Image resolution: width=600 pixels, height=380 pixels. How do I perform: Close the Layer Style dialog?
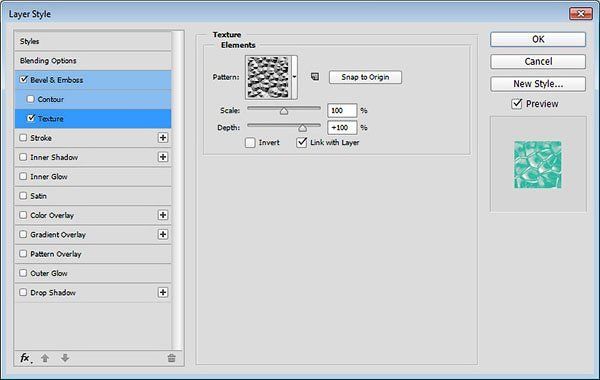click(x=580, y=14)
